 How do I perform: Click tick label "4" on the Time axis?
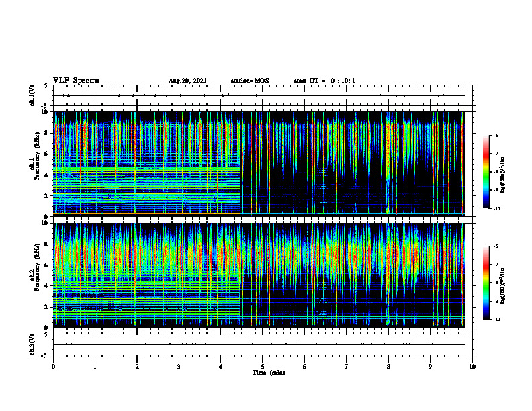point(221,367)
